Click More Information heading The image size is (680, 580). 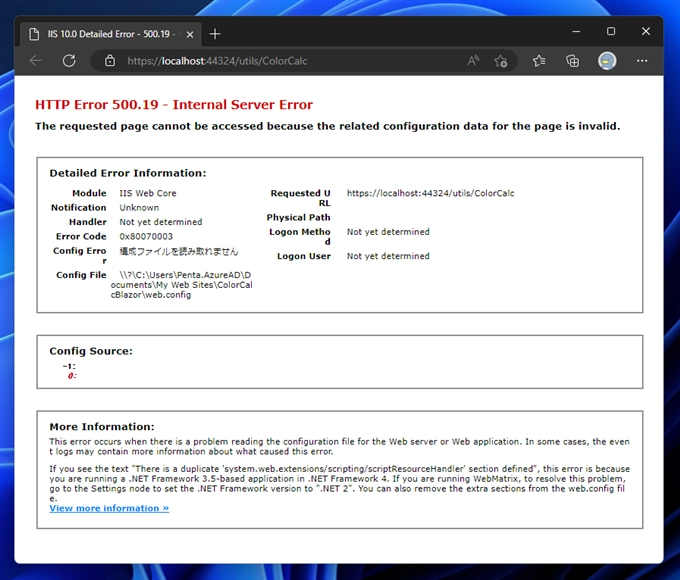[x=102, y=427]
